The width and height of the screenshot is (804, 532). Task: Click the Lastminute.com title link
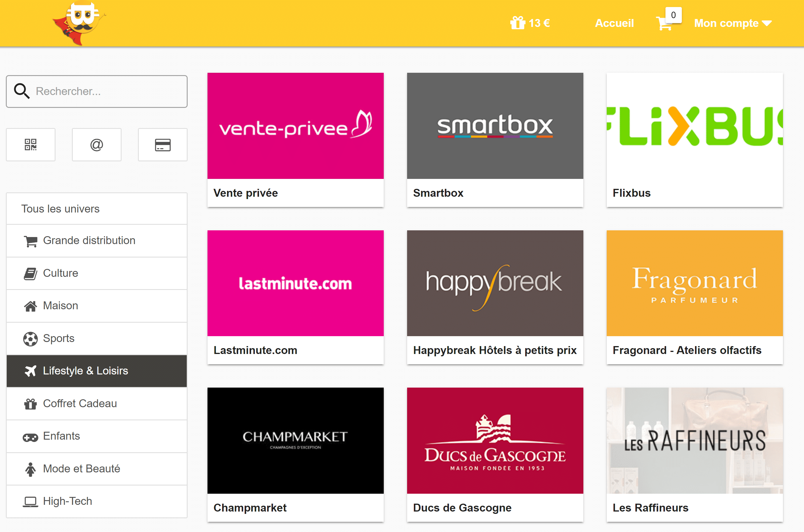coord(255,350)
